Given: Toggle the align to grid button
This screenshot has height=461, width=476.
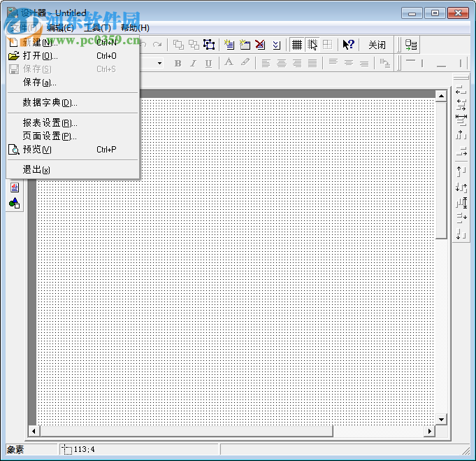Looking at the screenshot, I should tap(312, 45).
